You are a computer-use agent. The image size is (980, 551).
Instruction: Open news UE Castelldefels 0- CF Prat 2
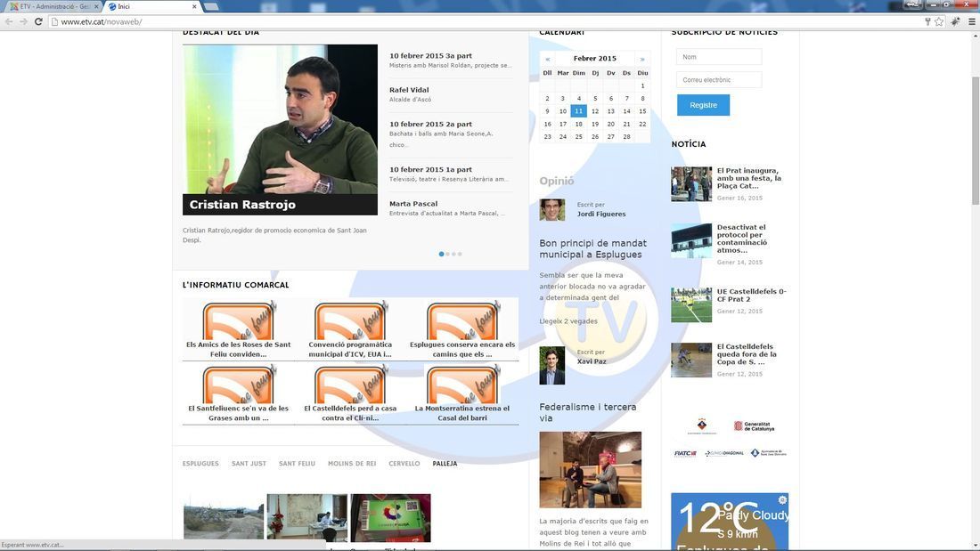point(752,295)
